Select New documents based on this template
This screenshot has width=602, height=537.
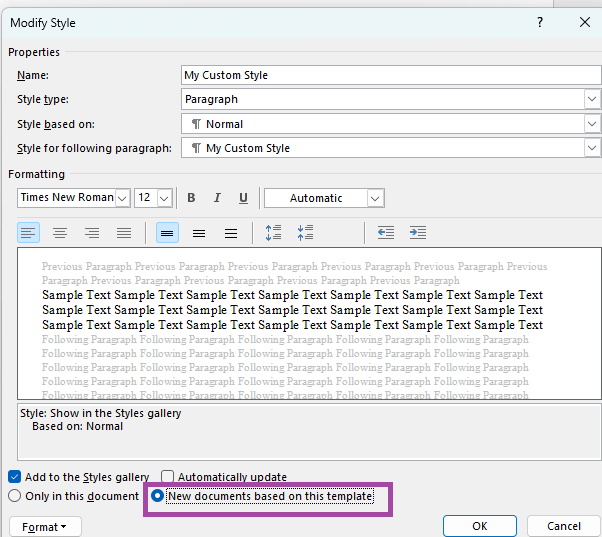(x=157, y=496)
